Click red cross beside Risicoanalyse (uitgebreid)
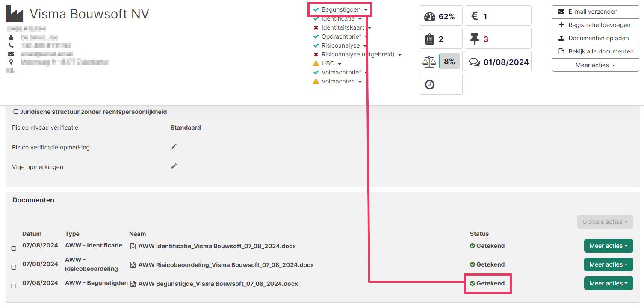 (316, 55)
